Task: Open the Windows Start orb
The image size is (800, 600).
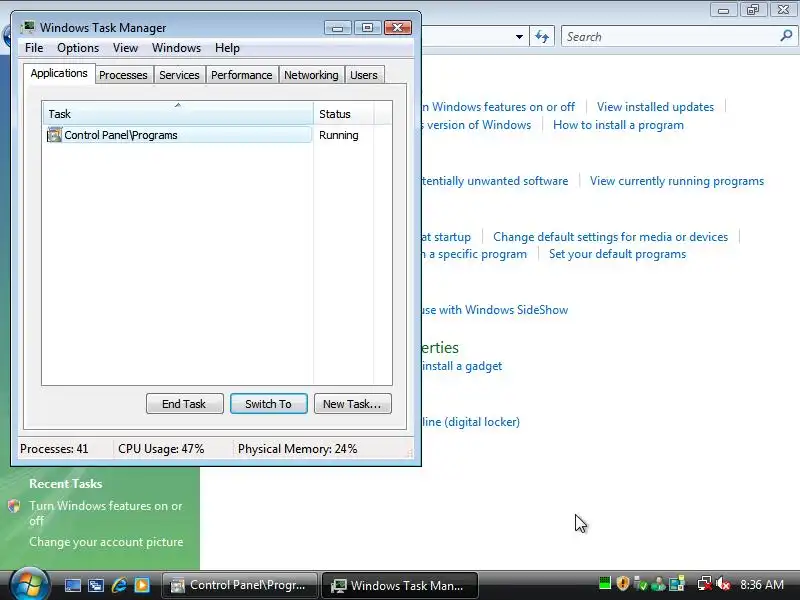Action: [29, 585]
